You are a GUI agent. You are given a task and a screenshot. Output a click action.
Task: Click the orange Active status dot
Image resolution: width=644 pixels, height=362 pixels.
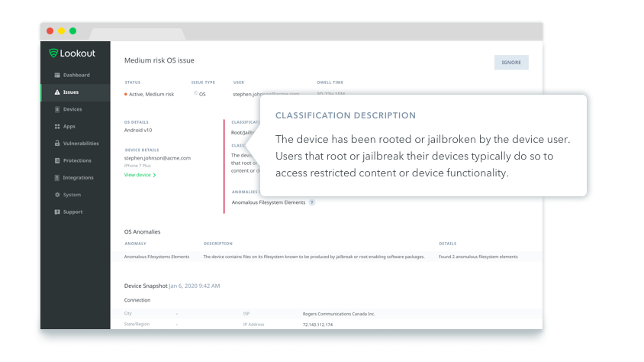(126, 94)
